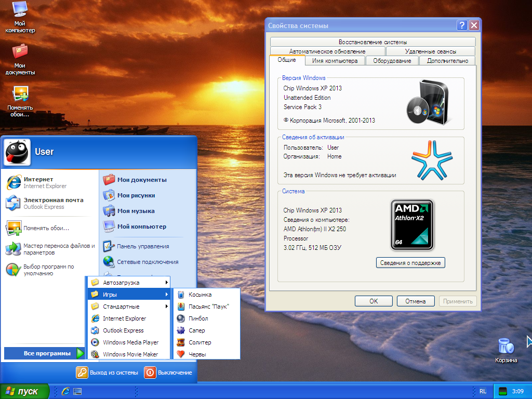
Task: Open the Recycle Bin icon on desktop
Action: pyautogui.click(x=506, y=351)
